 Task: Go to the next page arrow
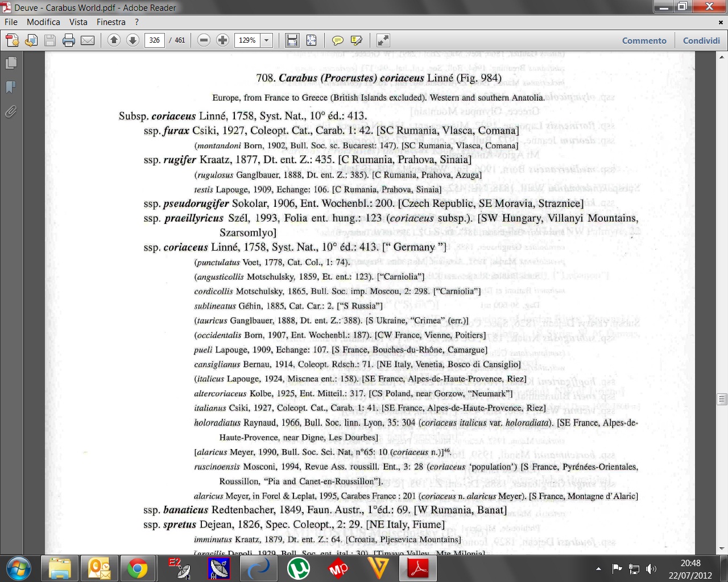(133, 40)
